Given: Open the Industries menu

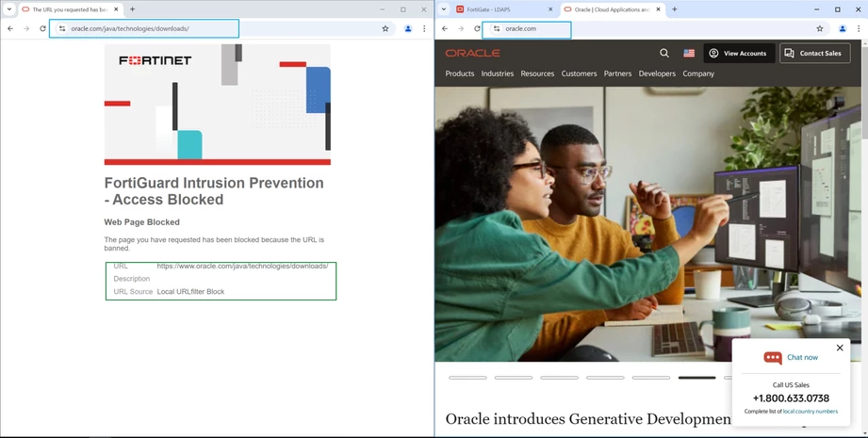Looking at the screenshot, I should [497, 73].
